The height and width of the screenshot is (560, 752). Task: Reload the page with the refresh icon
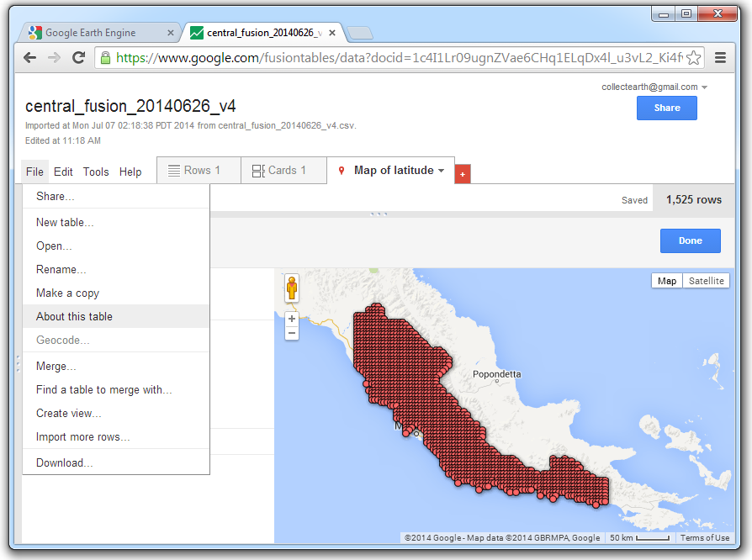[79, 58]
